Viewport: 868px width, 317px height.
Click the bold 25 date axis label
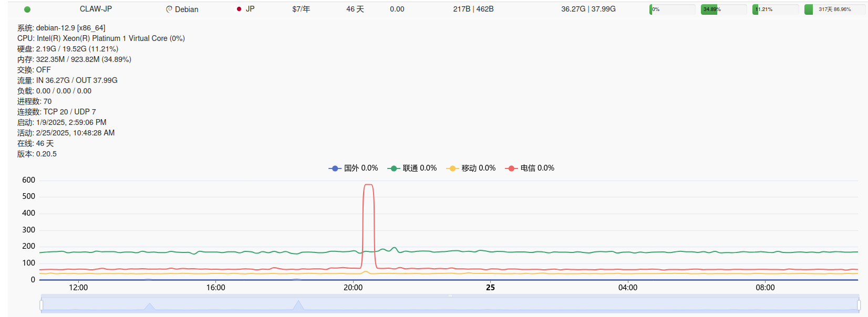(x=490, y=288)
